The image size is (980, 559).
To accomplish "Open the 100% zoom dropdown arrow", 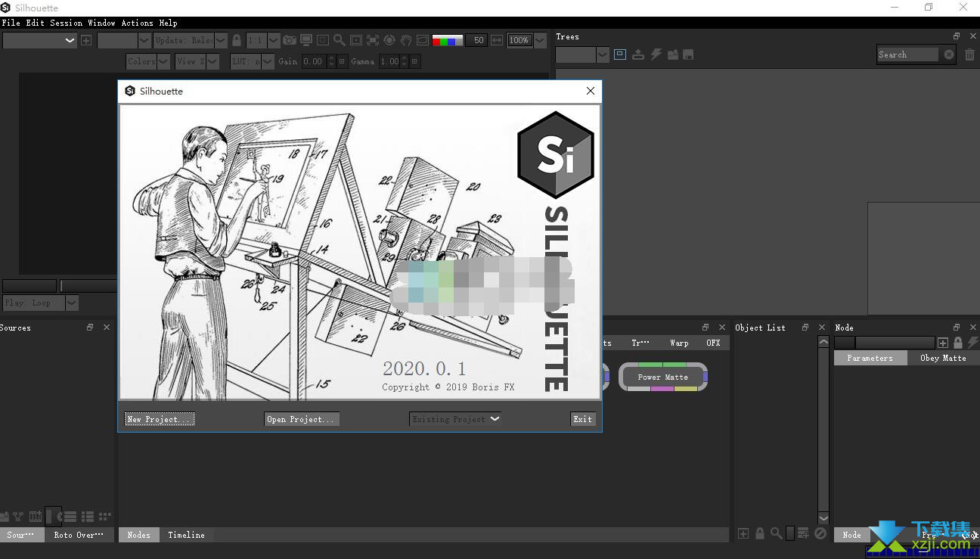I will [540, 40].
